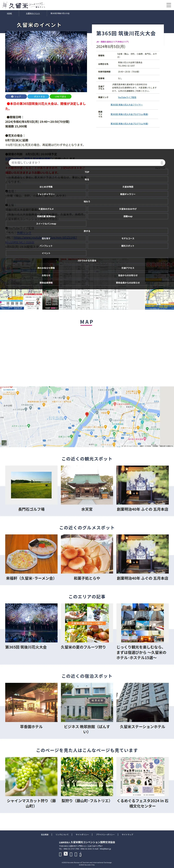Open 梨狩り（藤山町･フルトリエ） card
The width and height of the screenshot is (174, 868).
87,780
